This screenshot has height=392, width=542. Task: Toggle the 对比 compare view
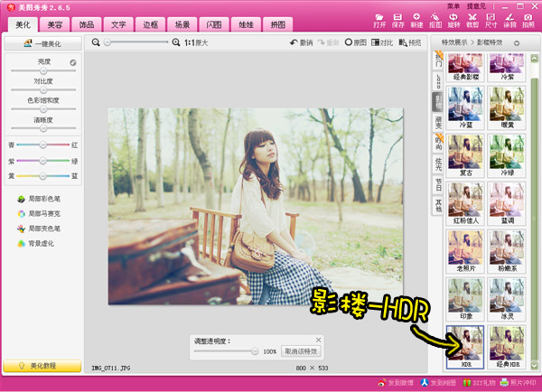[382, 42]
